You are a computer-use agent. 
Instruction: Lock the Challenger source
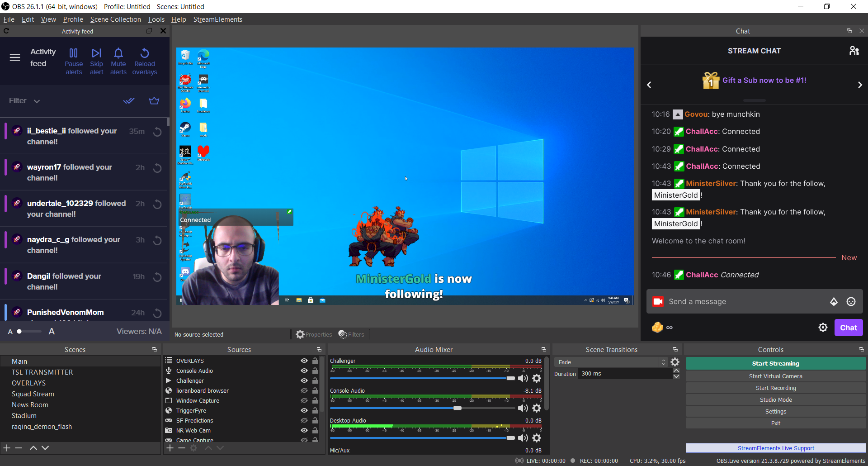click(315, 380)
